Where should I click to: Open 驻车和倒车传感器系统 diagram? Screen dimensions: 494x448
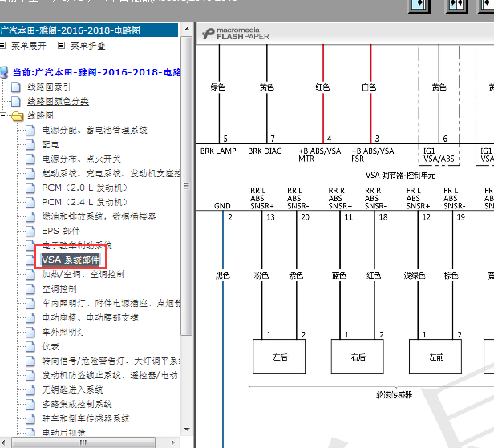point(86,418)
